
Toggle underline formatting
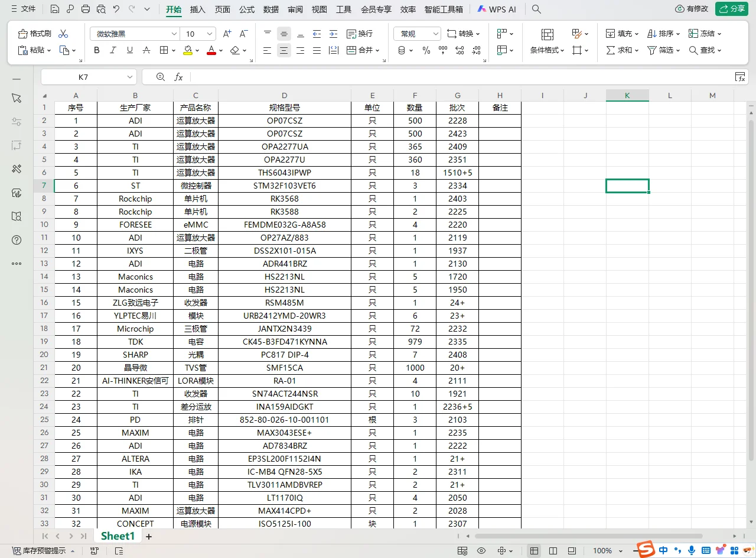(x=130, y=50)
